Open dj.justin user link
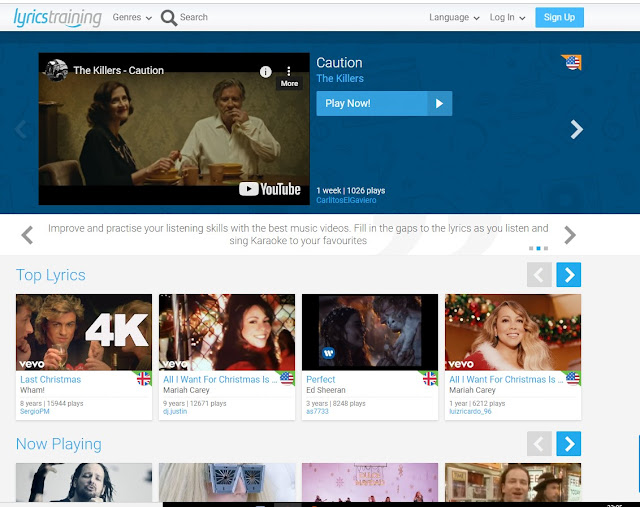The height and width of the screenshot is (507, 640). click(175, 411)
